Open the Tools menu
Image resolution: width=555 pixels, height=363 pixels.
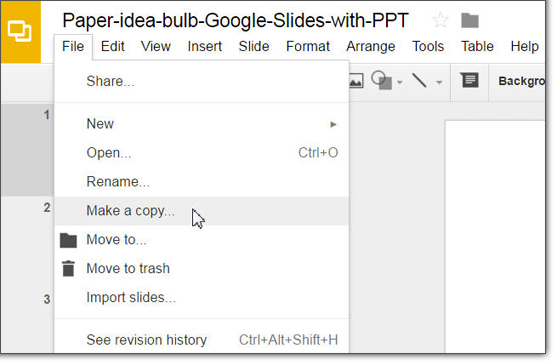click(x=428, y=46)
